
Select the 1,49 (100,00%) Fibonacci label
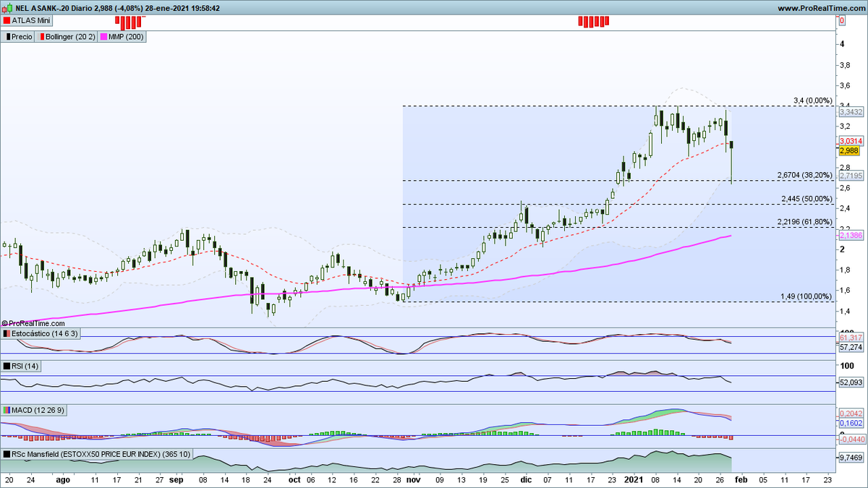tap(808, 296)
